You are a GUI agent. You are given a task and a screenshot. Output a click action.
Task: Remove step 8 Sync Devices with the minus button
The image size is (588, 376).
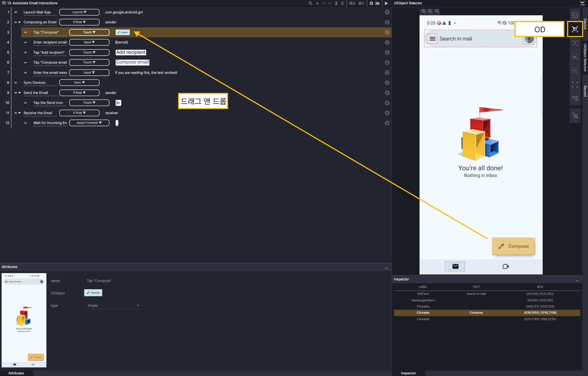point(387,83)
